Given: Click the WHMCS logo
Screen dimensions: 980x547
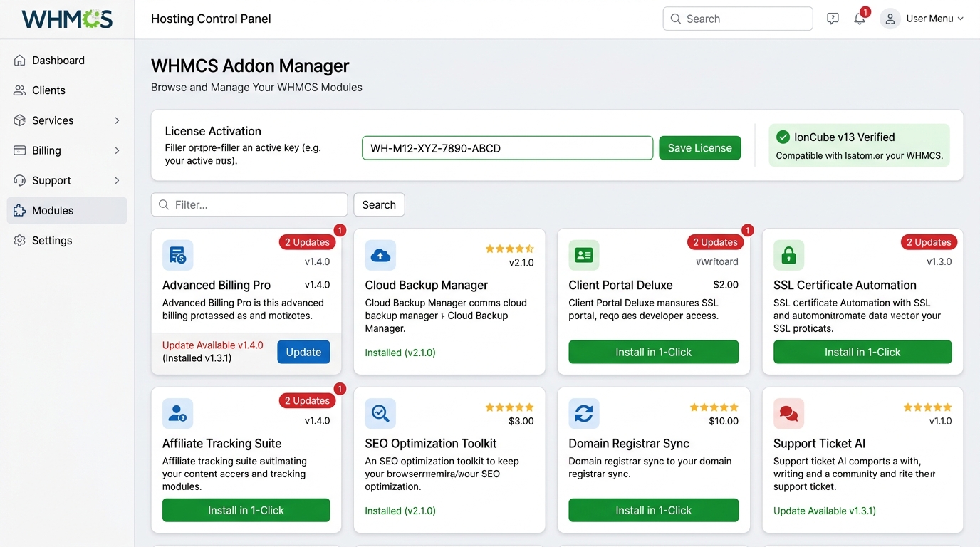Looking at the screenshot, I should point(67,19).
